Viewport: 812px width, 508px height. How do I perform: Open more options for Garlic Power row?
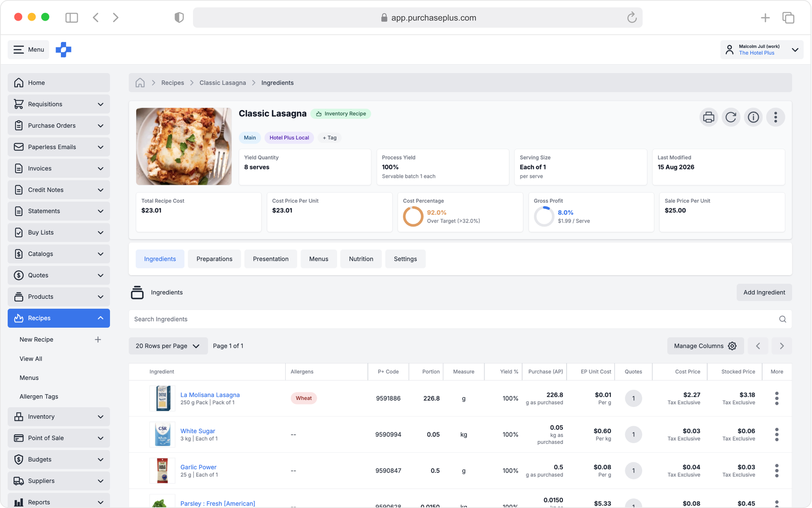(776, 471)
